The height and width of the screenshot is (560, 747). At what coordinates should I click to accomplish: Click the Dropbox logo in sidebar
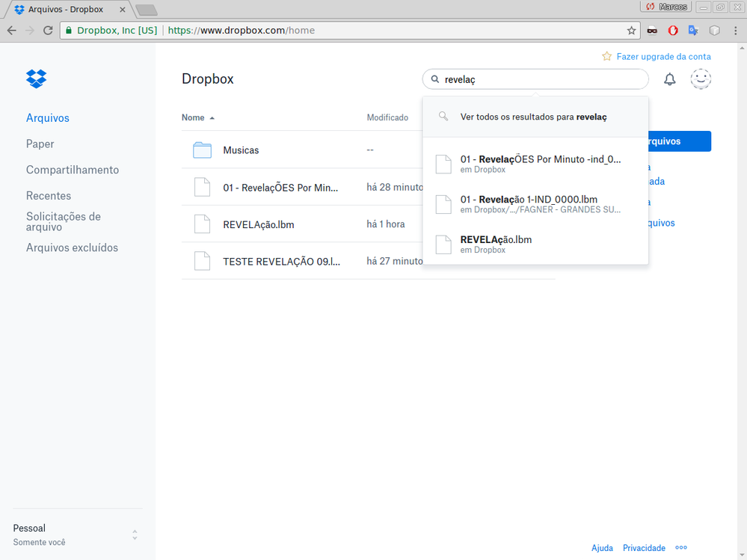tap(36, 78)
